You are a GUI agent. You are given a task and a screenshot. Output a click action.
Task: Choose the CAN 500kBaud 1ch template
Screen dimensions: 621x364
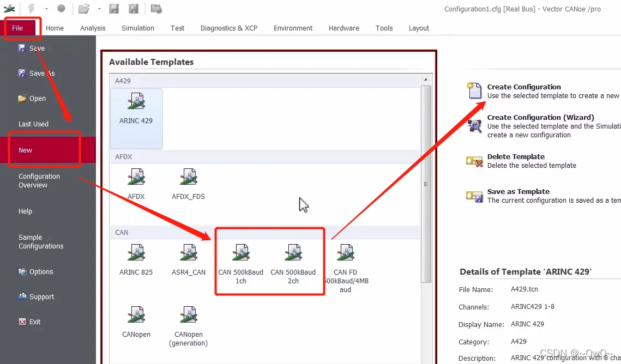(240, 254)
